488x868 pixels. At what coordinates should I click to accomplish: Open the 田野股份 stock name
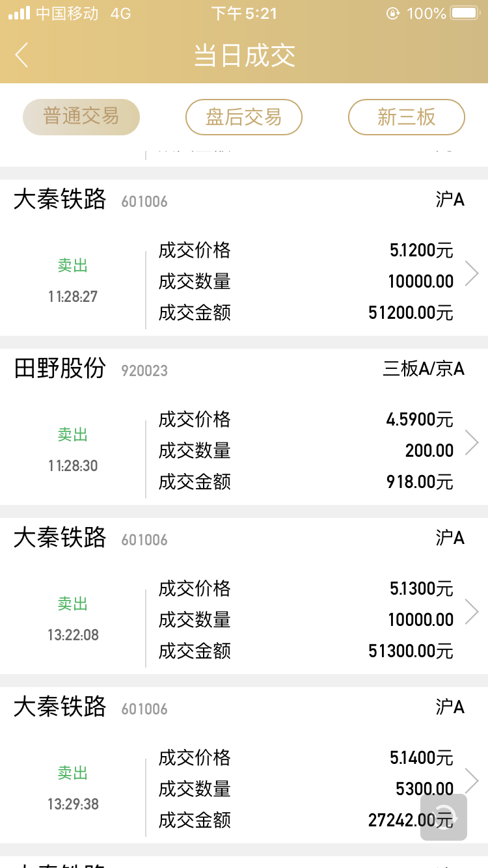point(60,369)
